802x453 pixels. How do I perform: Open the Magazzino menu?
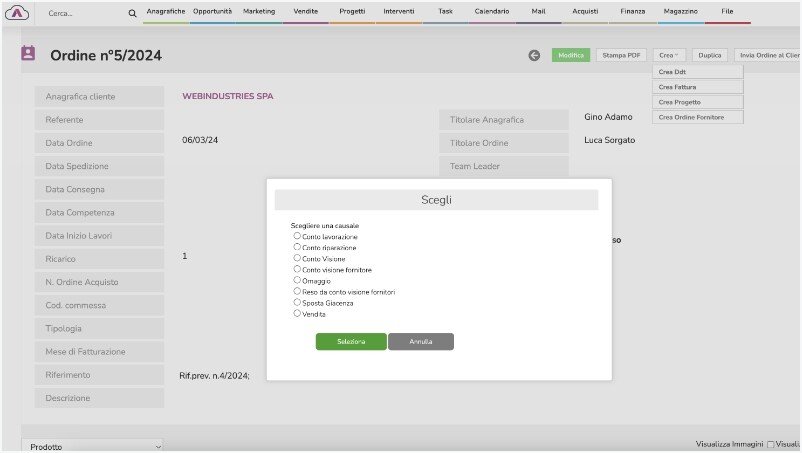coord(680,11)
